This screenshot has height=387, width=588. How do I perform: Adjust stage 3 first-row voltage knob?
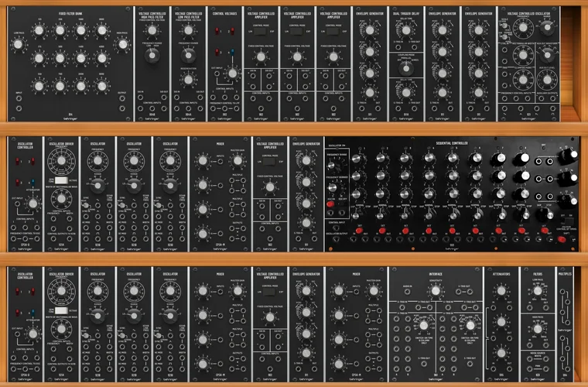tap(405, 158)
